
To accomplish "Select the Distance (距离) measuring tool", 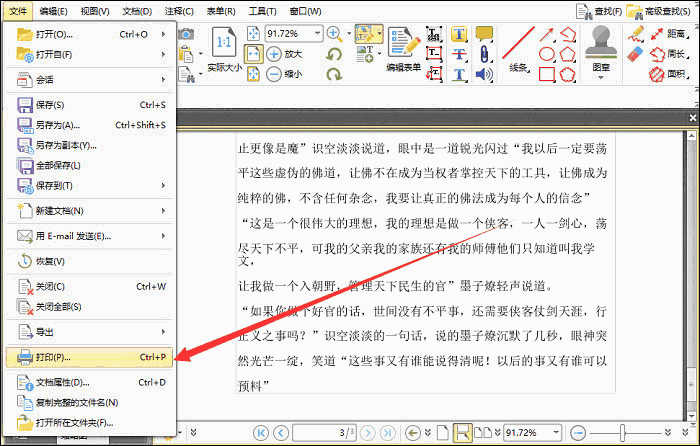I will click(x=668, y=34).
